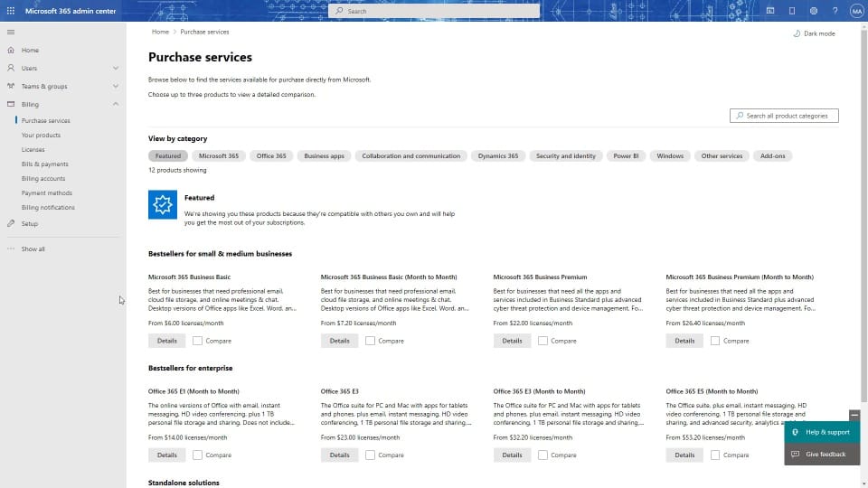Viewport: 868px width, 488px height.
Task: Select Collaboration and communication category
Action: (410, 156)
